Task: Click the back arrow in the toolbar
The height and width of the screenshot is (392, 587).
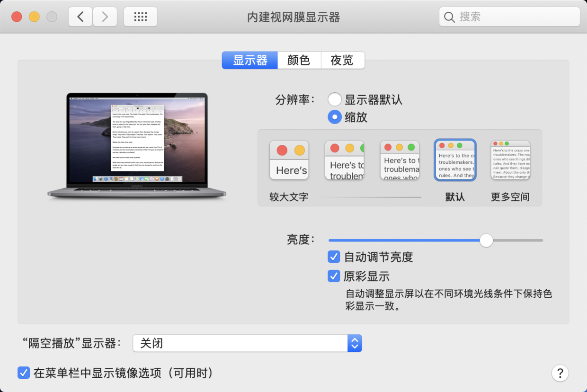Action: click(80, 17)
